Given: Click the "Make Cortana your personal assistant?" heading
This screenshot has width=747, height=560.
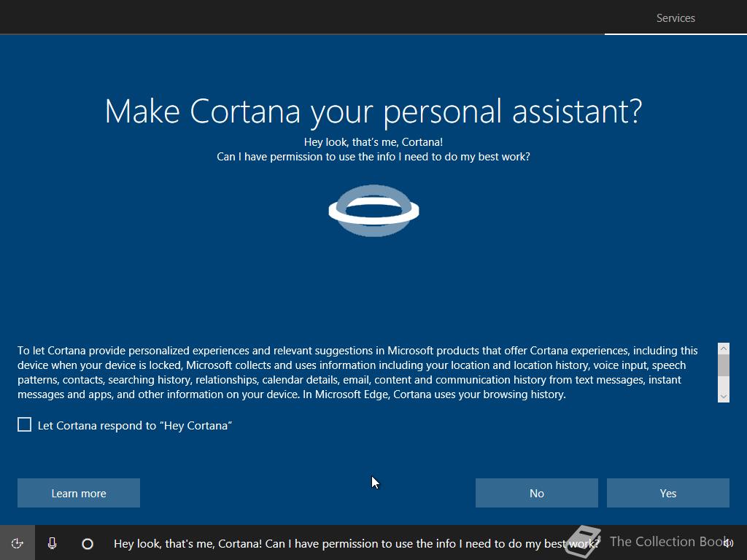Looking at the screenshot, I should (x=373, y=112).
